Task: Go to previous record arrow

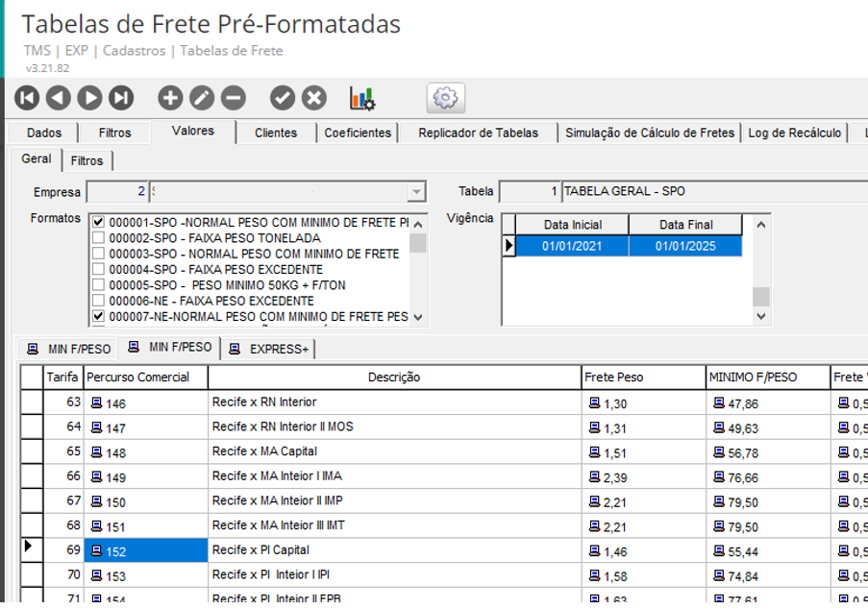Action: tap(58, 98)
